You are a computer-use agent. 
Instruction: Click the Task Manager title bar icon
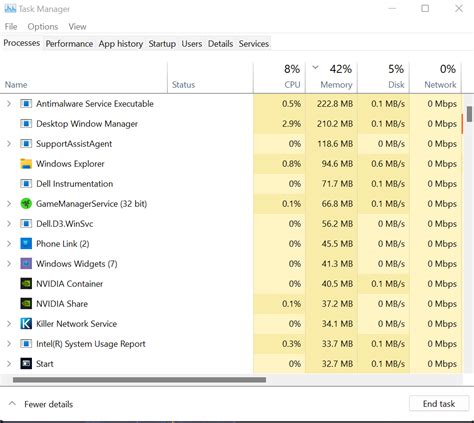(10, 9)
